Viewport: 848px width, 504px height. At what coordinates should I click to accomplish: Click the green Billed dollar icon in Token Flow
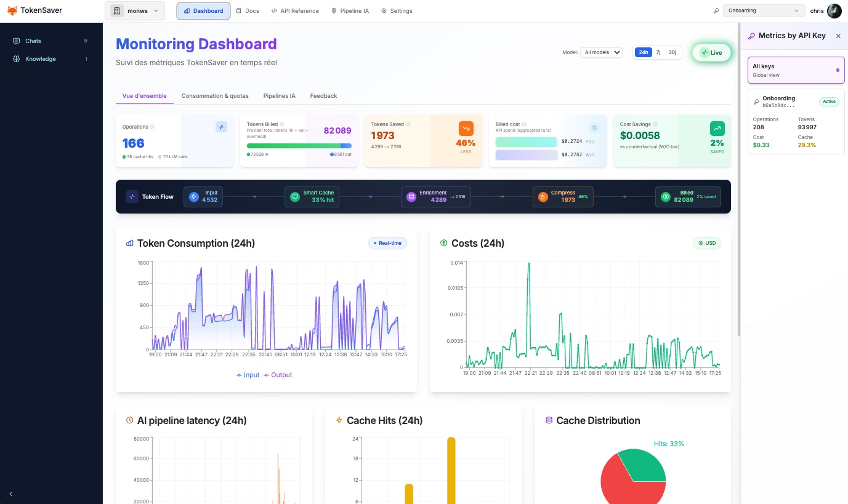pyautogui.click(x=666, y=197)
